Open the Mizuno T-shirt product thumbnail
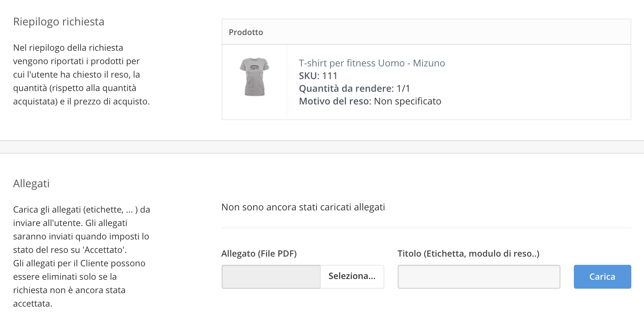644x323 pixels. point(254,77)
